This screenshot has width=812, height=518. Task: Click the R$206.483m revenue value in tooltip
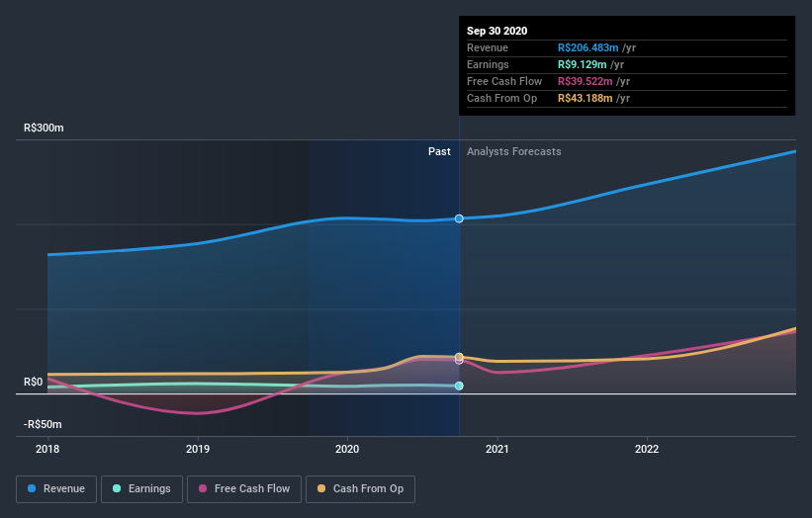coord(587,47)
